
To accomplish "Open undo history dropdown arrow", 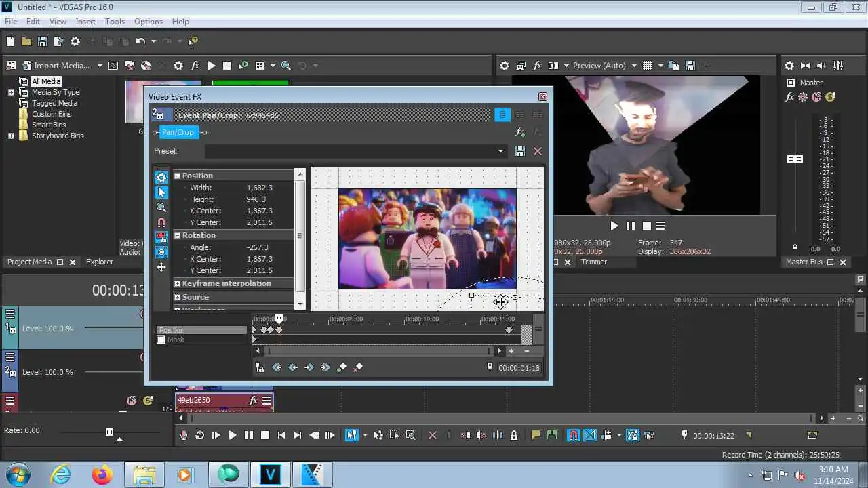I will (153, 41).
